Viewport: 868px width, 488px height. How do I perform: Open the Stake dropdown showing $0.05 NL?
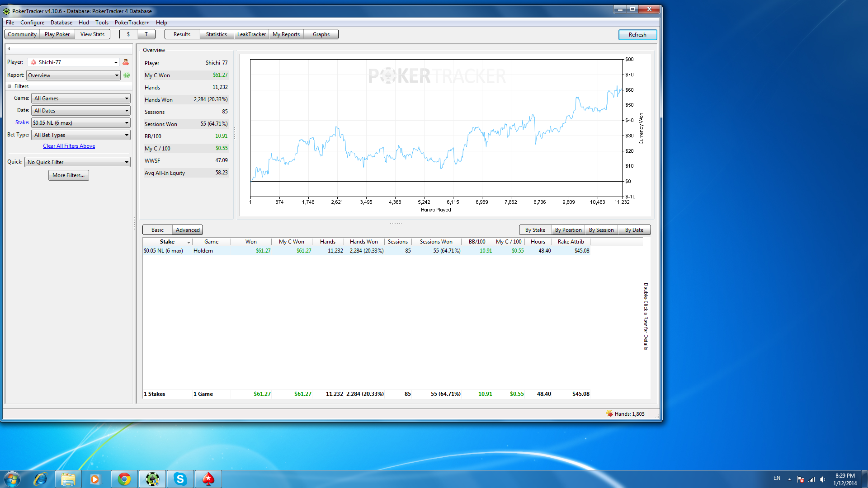[81, 123]
